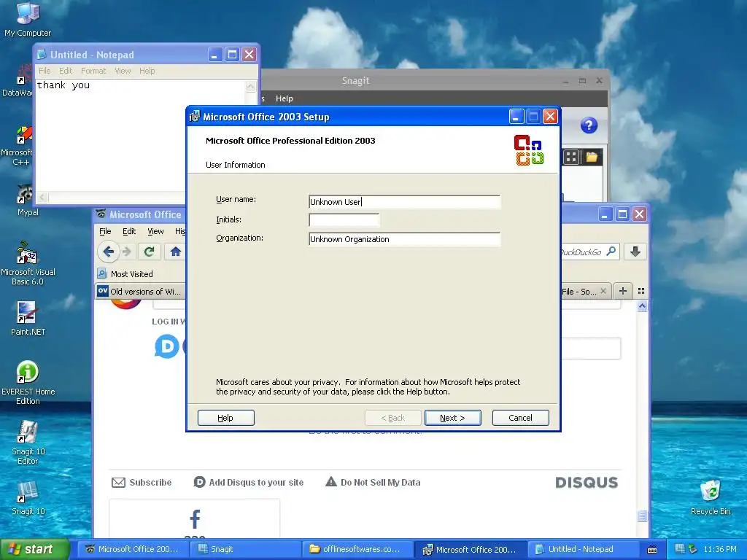Click browser scrollbar up arrow
747x560 pixels.
click(642, 306)
